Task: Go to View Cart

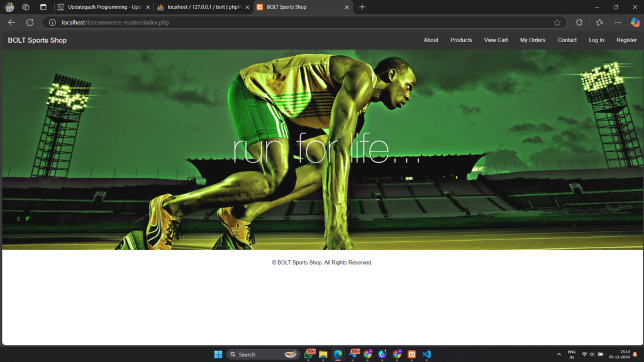Action: coord(496,40)
